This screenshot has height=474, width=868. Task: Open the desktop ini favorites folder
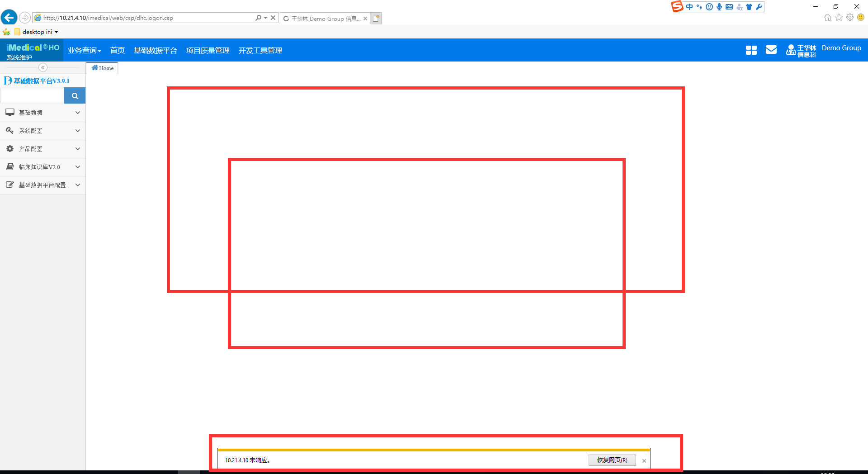coord(36,32)
